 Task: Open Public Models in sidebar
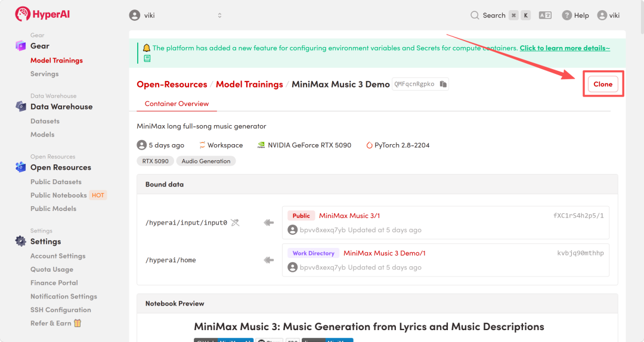click(x=54, y=209)
